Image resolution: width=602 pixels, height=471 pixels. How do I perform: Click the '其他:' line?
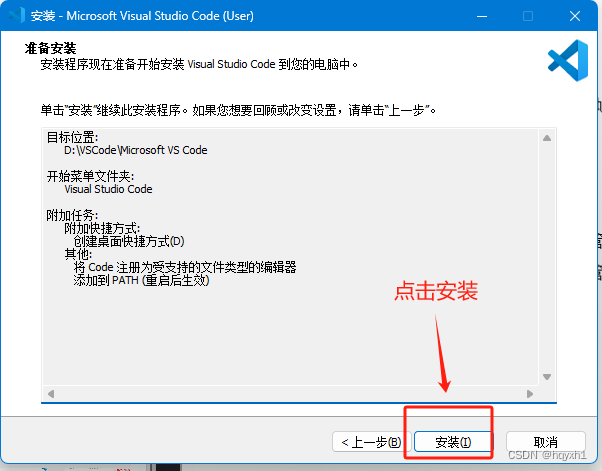[x=78, y=255]
